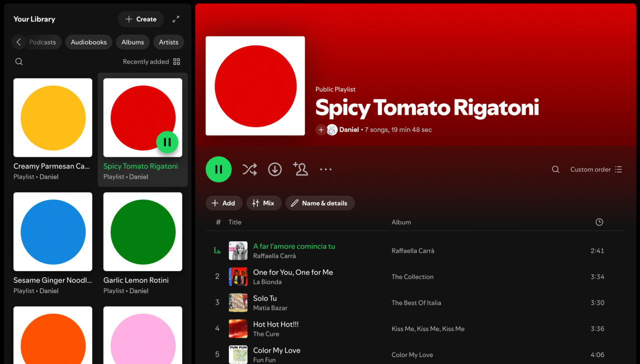Click Spicy Tomato Rigatoni name in library

point(140,166)
